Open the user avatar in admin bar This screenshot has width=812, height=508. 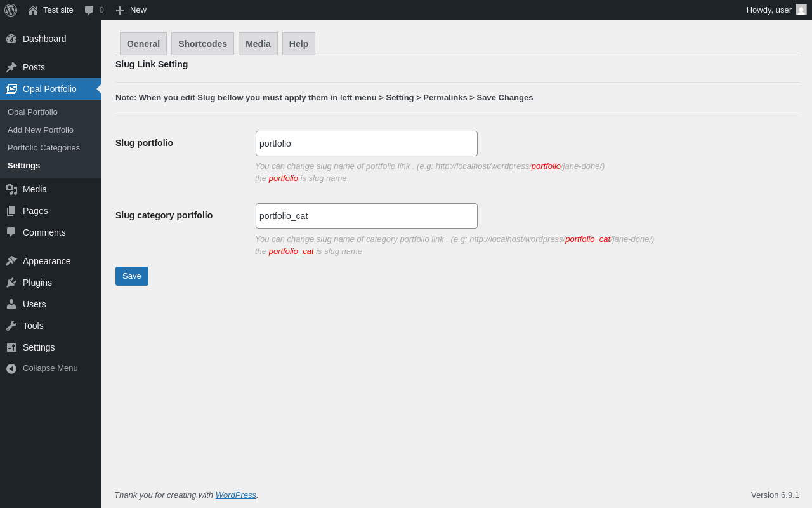(801, 10)
